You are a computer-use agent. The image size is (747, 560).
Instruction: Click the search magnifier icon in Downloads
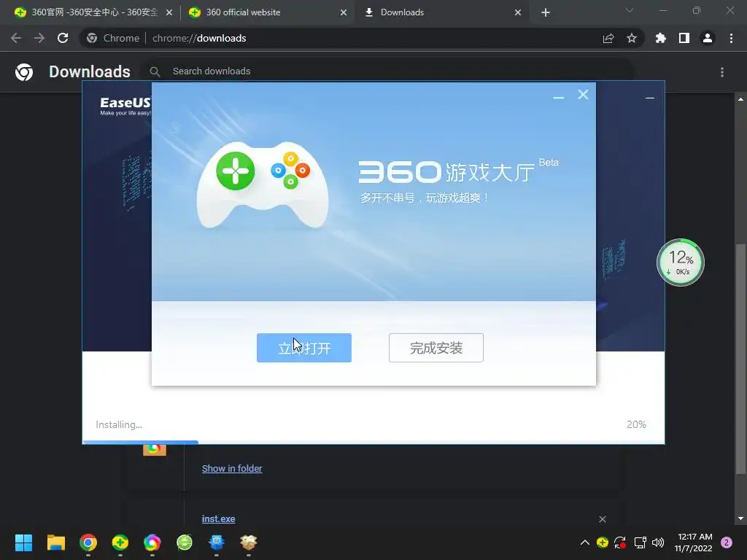(155, 71)
